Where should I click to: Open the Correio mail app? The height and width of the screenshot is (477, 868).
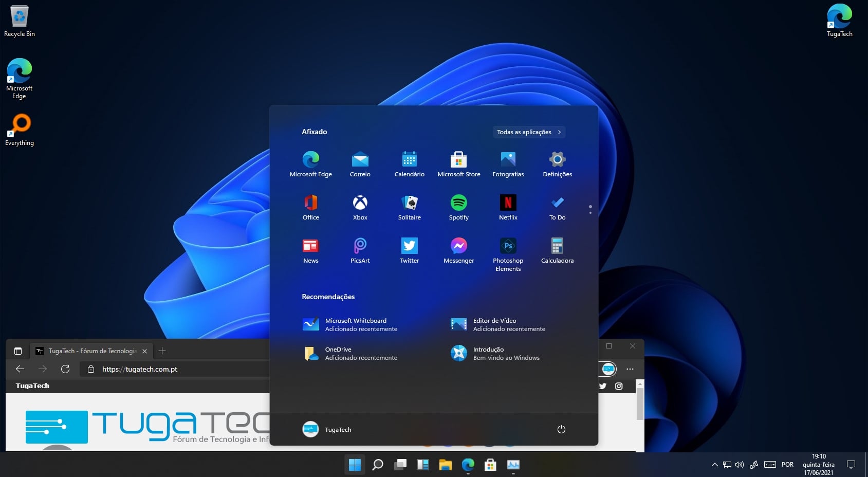(360, 164)
